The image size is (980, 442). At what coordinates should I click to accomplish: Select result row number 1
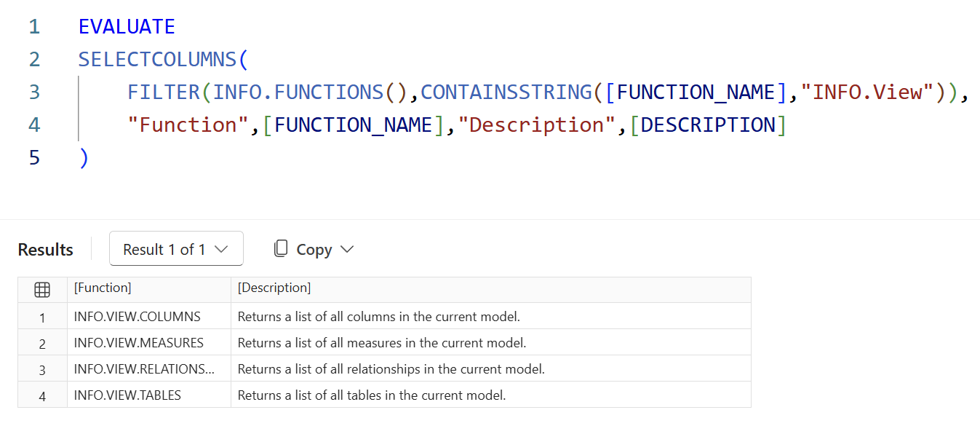(42, 317)
